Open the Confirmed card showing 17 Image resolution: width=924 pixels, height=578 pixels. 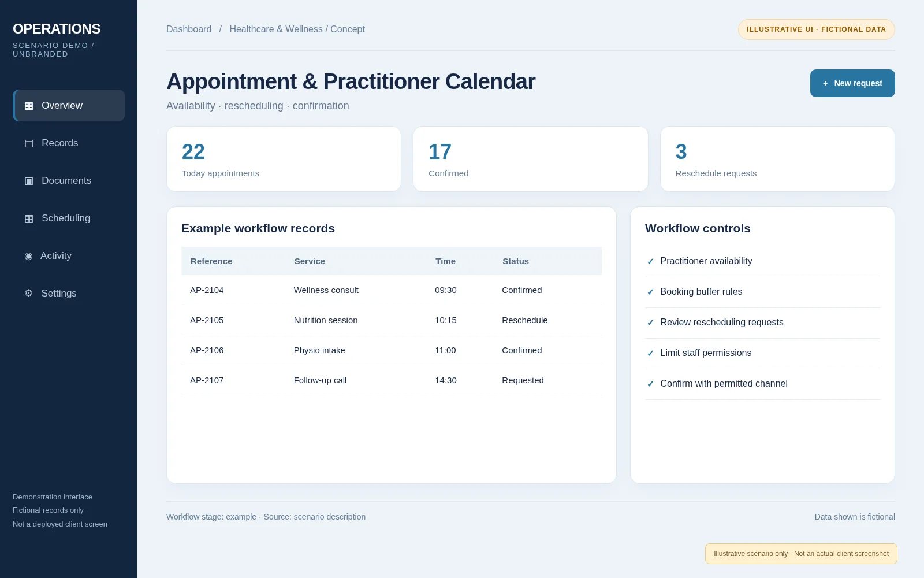click(x=531, y=159)
